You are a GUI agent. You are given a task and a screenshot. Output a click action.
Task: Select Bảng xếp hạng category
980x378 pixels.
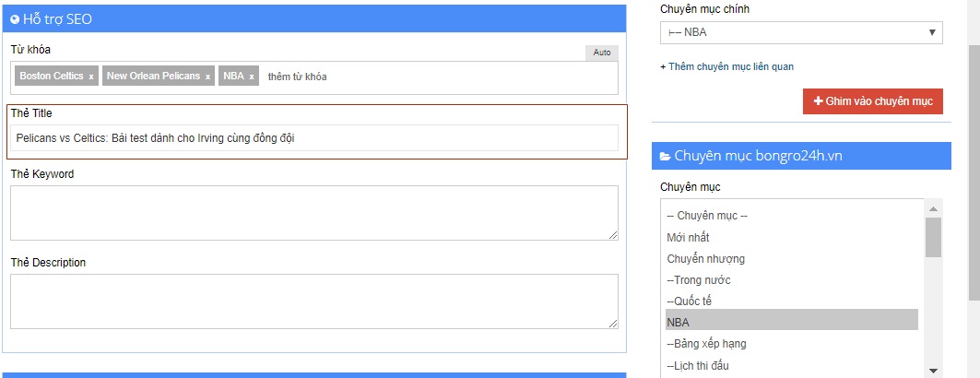point(706,343)
